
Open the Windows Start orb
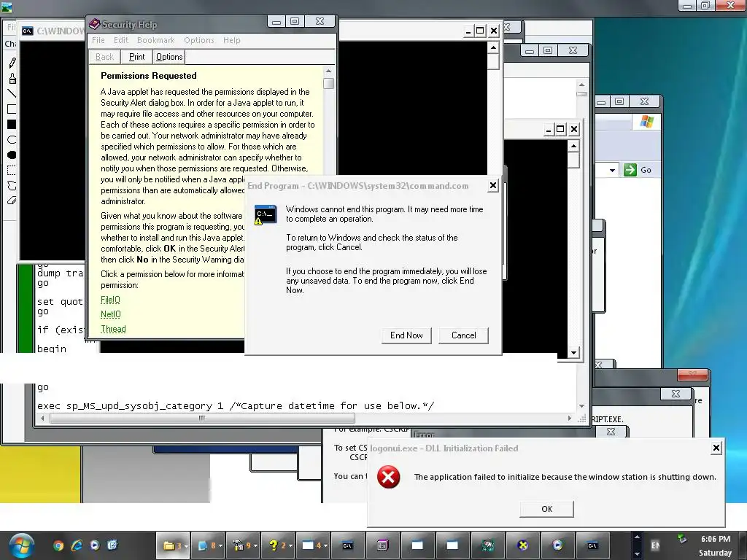click(21, 545)
